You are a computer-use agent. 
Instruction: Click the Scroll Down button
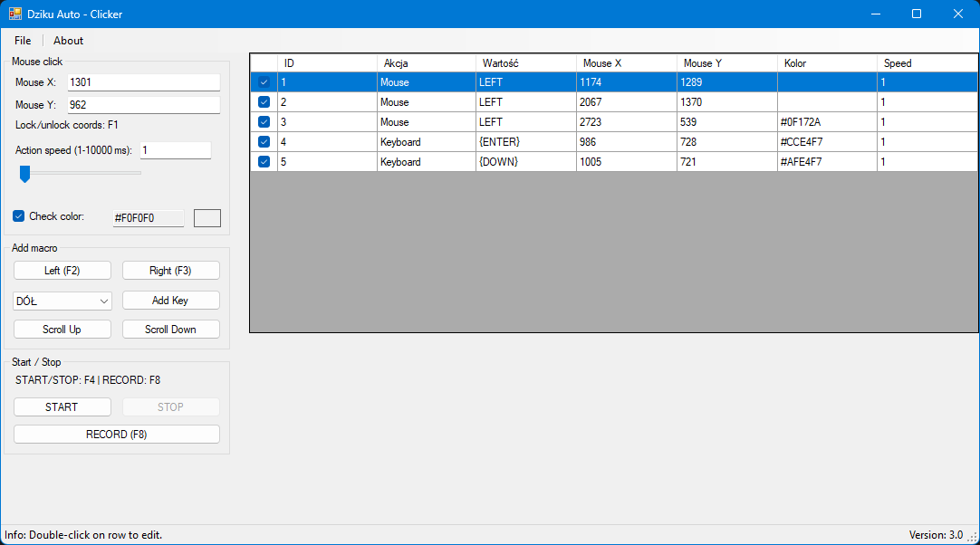pyautogui.click(x=170, y=330)
